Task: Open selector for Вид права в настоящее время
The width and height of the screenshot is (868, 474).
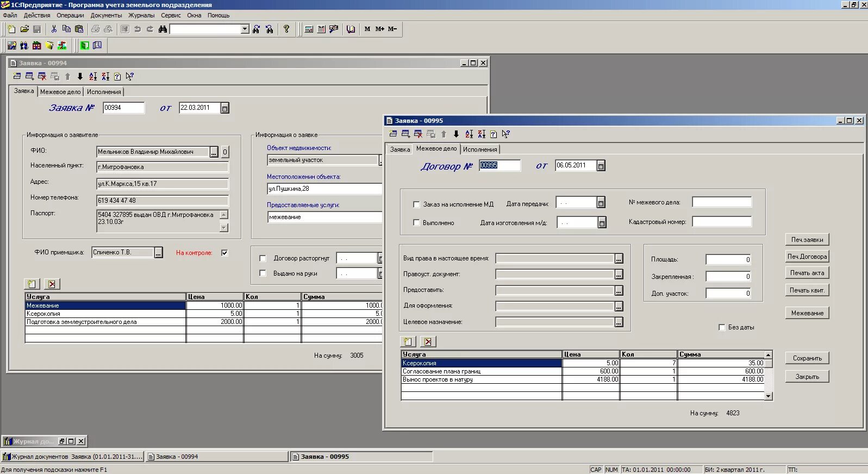Action: coord(619,259)
